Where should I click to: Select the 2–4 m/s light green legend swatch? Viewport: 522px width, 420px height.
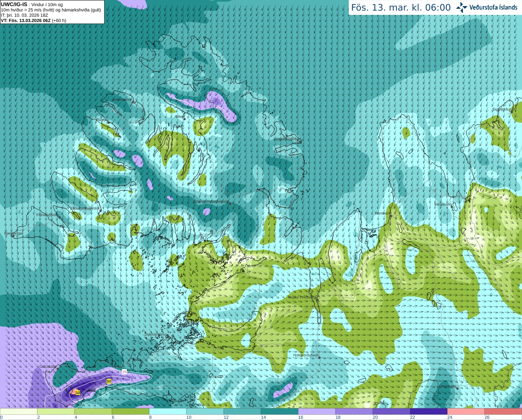pos(56,412)
